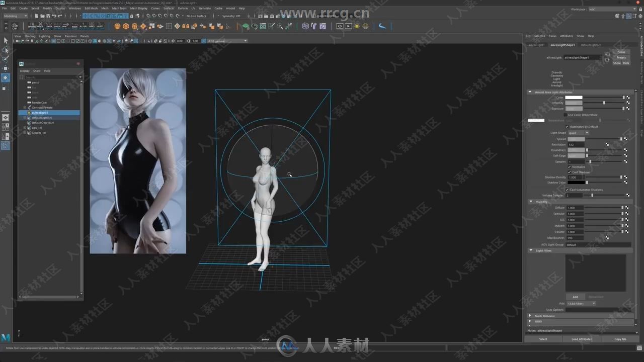Image resolution: width=644 pixels, height=362 pixels.
Task: Click the blue wireframe cage shelf icon
Action: click(305, 26)
